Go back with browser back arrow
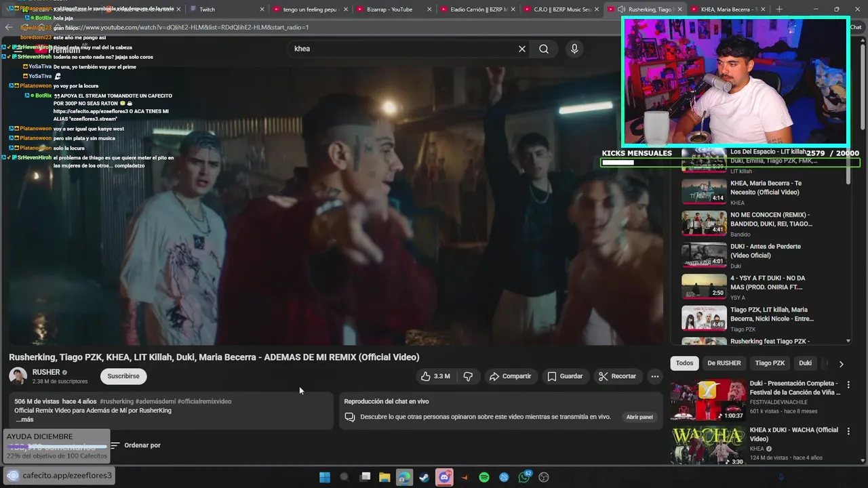 9,27
